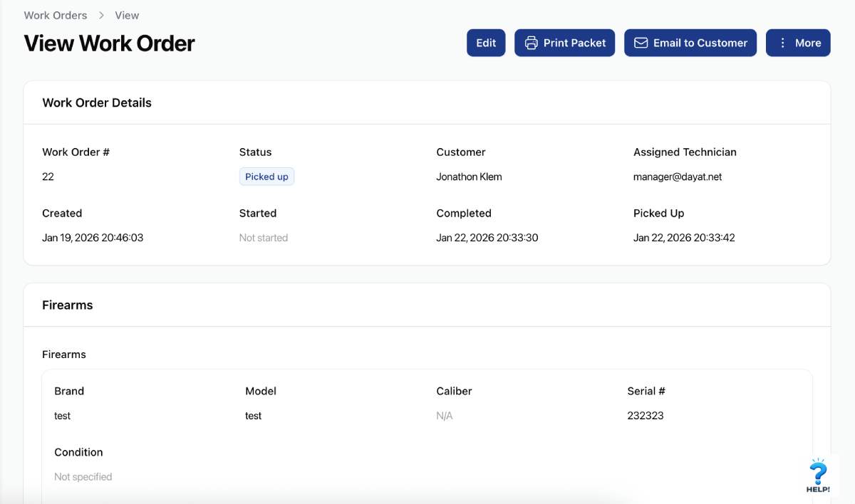Expand the Work Order Details section header
The width and height of the screenshot is (855, 504).
[x=96, y=103]
